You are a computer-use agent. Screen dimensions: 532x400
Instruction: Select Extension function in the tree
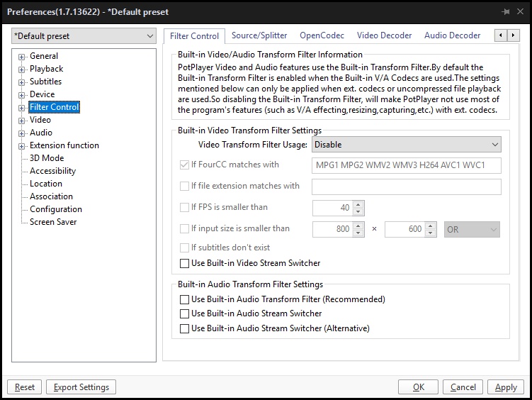coord(64,145)
